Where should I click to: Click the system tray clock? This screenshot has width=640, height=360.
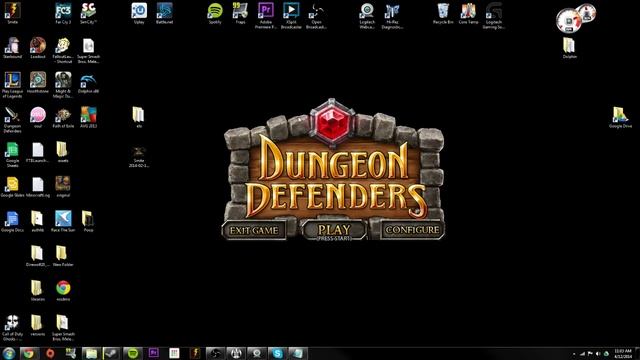623,353
